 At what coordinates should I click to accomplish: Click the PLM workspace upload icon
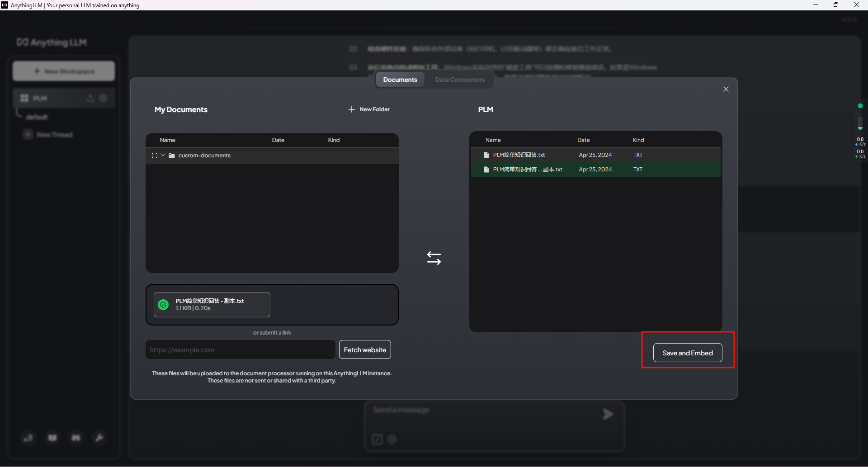[90, 98]
